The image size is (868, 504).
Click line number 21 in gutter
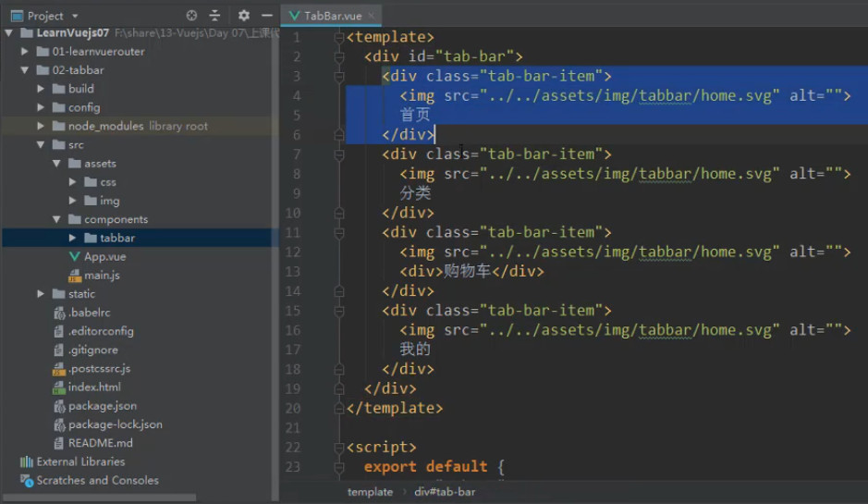(x=293, y=428)
